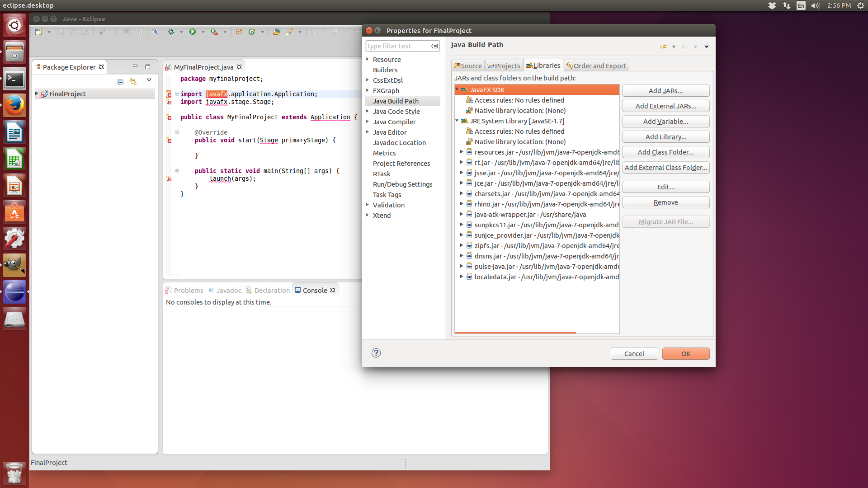Click the back arrow in Properties dialog header
Screen dimensions: 868x488
click(663, 47)
